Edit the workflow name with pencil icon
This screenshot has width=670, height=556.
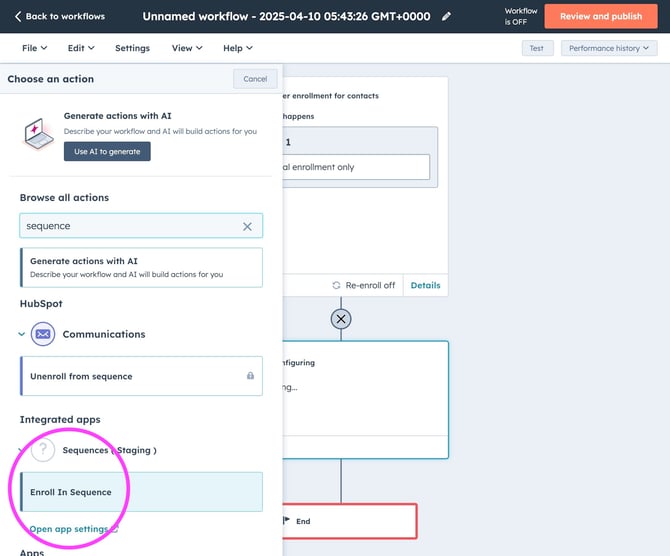pyautogui.click(x=446, y=16)
